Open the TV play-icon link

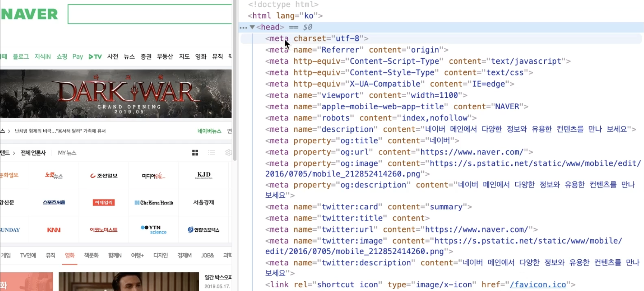point(95,57)
